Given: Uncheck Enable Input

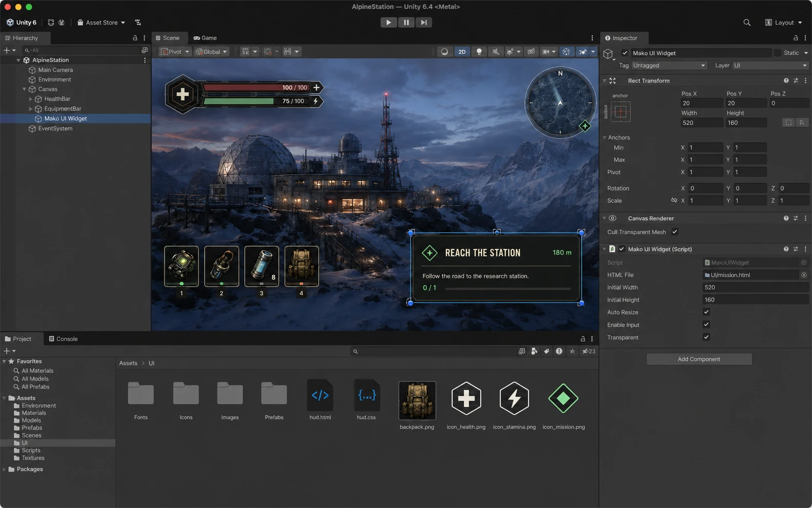Looking at the screenshot, I should coord(707,325).
